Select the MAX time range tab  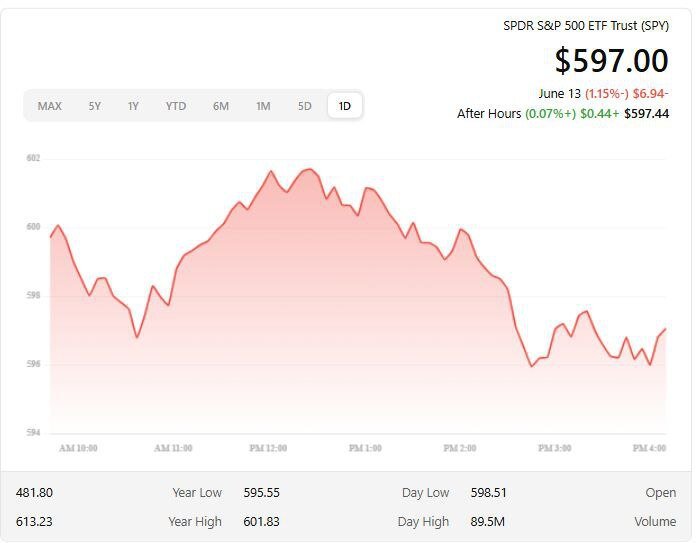(x=49, y=106)
